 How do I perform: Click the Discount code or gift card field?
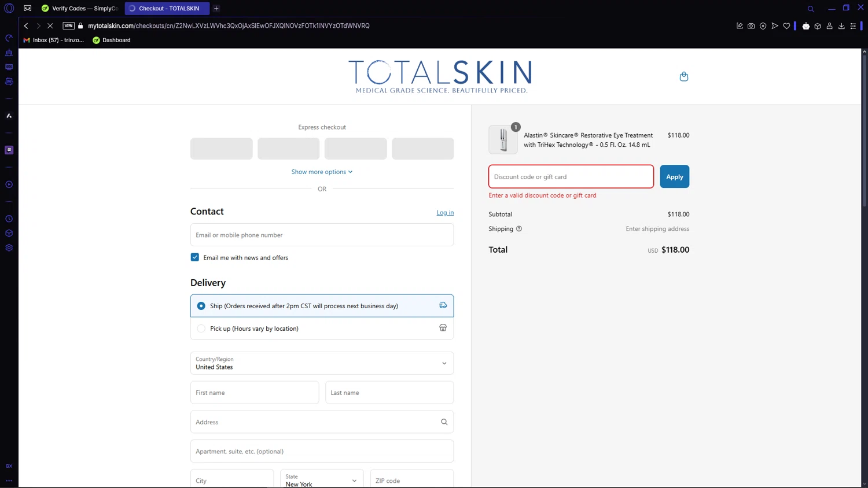pos(571,176)
